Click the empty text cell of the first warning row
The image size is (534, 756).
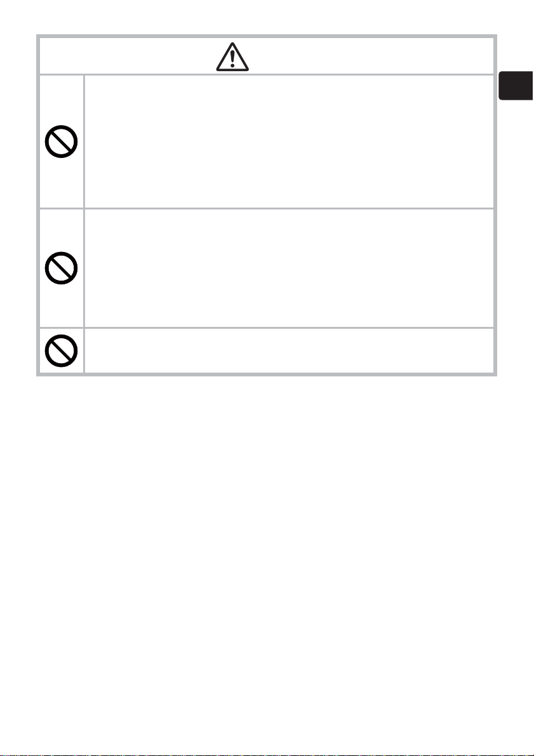point(289,142)
